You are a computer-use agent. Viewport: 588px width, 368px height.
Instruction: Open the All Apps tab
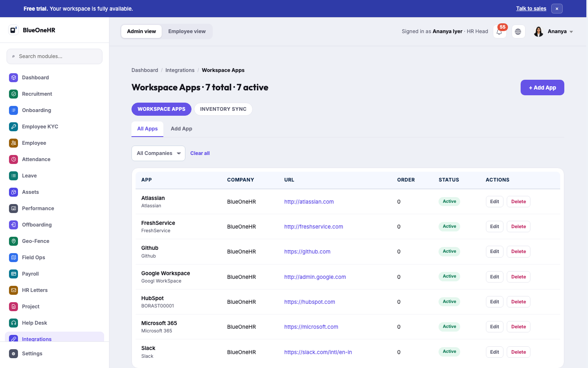tap(147, 129)
